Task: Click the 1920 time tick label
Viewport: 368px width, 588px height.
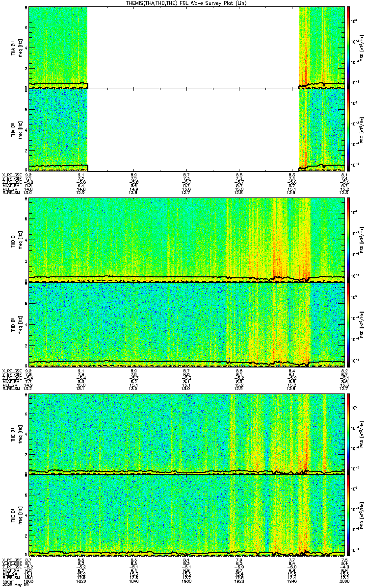Action: click(x=239, y=581)
